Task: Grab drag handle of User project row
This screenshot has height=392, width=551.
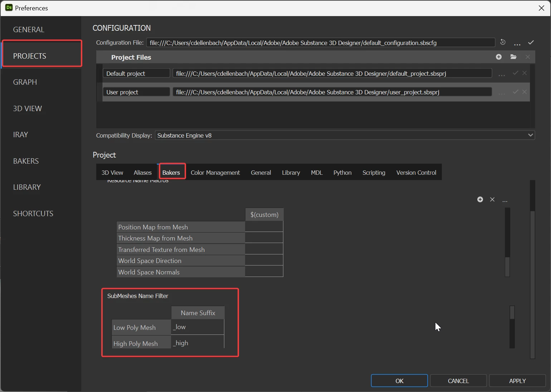Action: coord(99,92)
